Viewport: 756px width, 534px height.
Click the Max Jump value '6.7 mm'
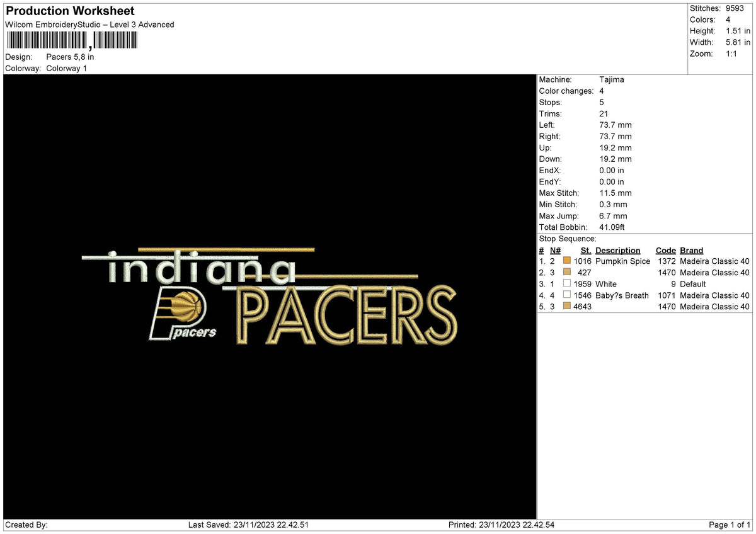click(614, 215)
